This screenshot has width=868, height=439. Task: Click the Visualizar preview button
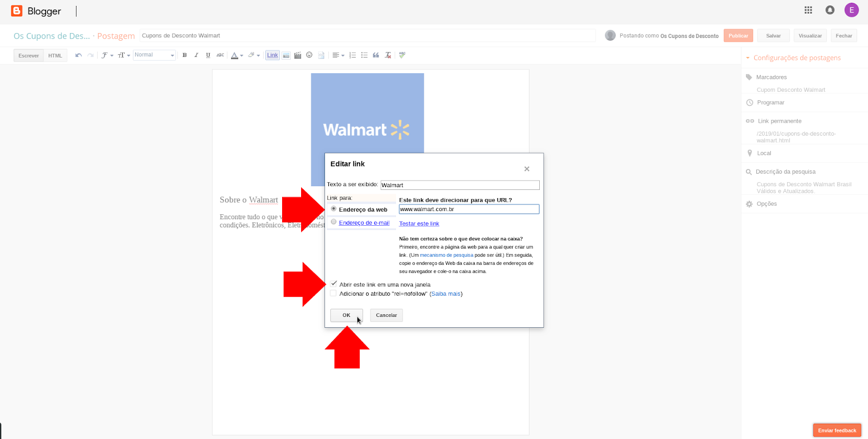point(810,36)
